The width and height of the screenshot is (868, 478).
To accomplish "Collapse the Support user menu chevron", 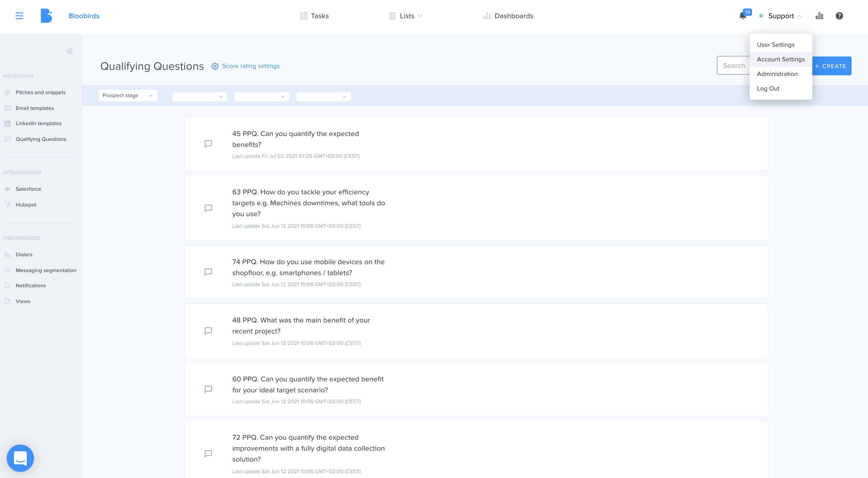I will 799,16.
